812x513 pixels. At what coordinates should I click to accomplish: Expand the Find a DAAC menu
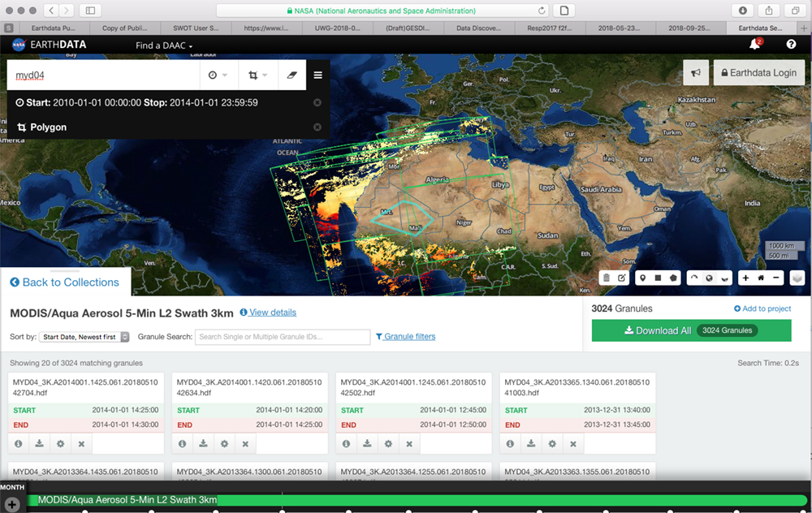pos(164,45)
